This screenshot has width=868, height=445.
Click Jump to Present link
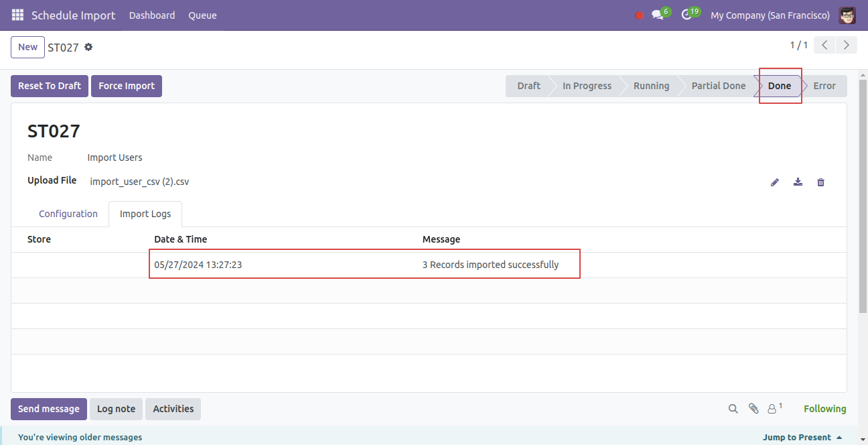tap(802, 437)
